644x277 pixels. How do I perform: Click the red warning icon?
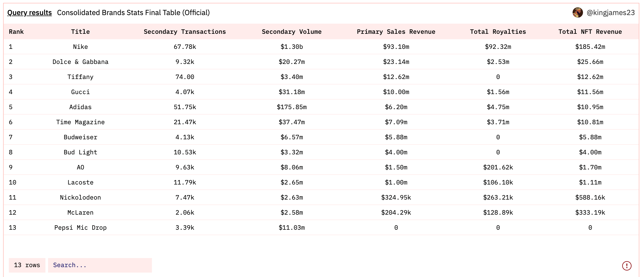click(x=627, y=266)
